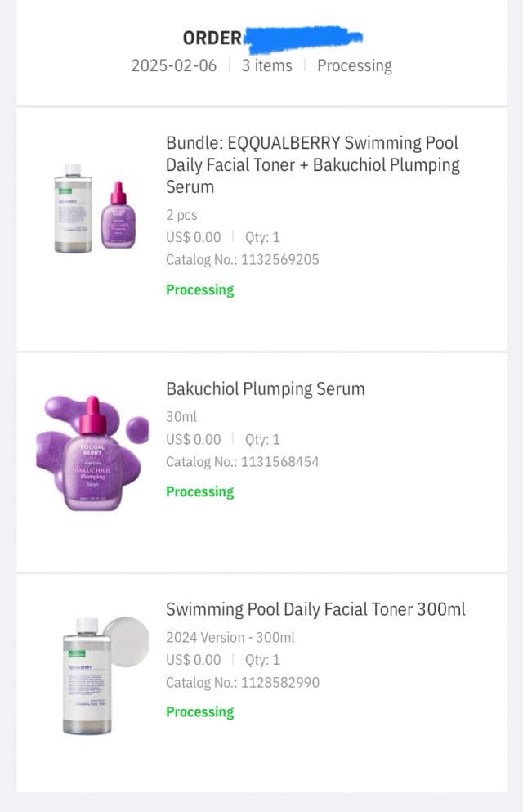Screen dimensions: 523x812
Task: Select the Bakuchiol Plumping Serum title
Action: [x=265, y=388]
